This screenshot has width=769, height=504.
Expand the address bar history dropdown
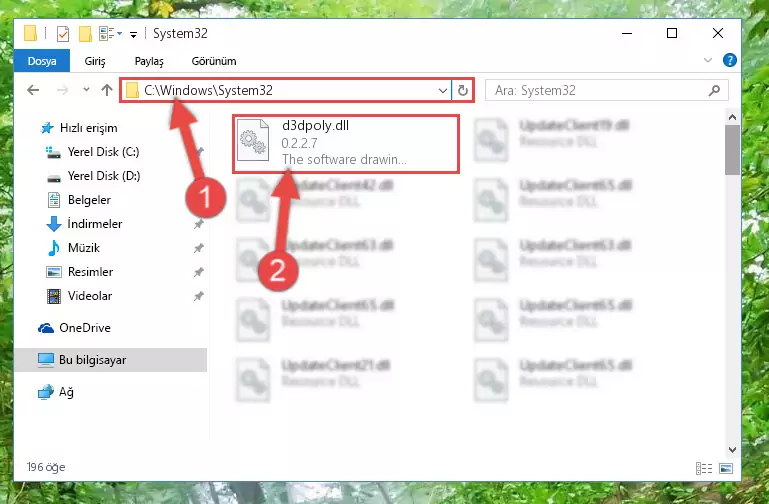pos(442,90)
